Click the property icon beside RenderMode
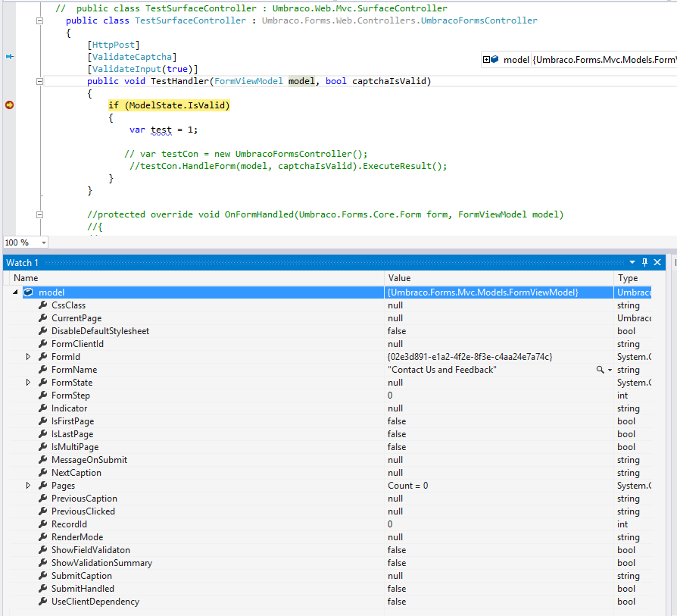Viewport: 677px width, 616px height. click(x=42, y=537)
